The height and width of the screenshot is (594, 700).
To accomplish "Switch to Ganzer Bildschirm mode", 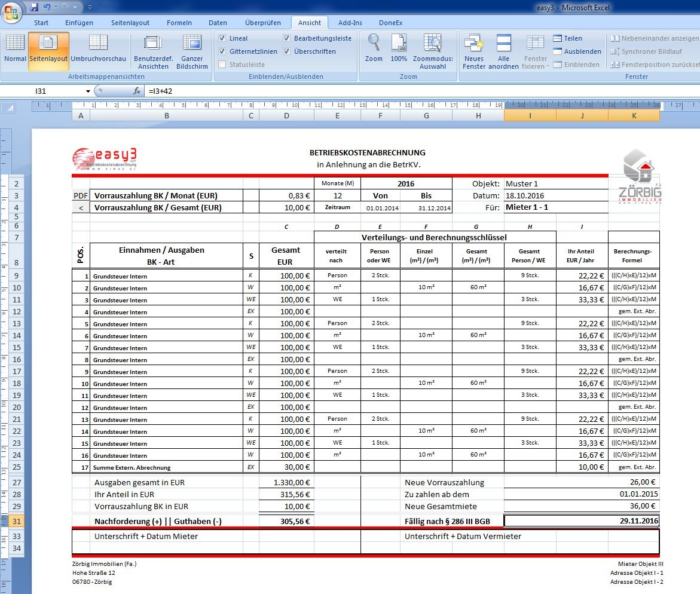I will [192, 52].
